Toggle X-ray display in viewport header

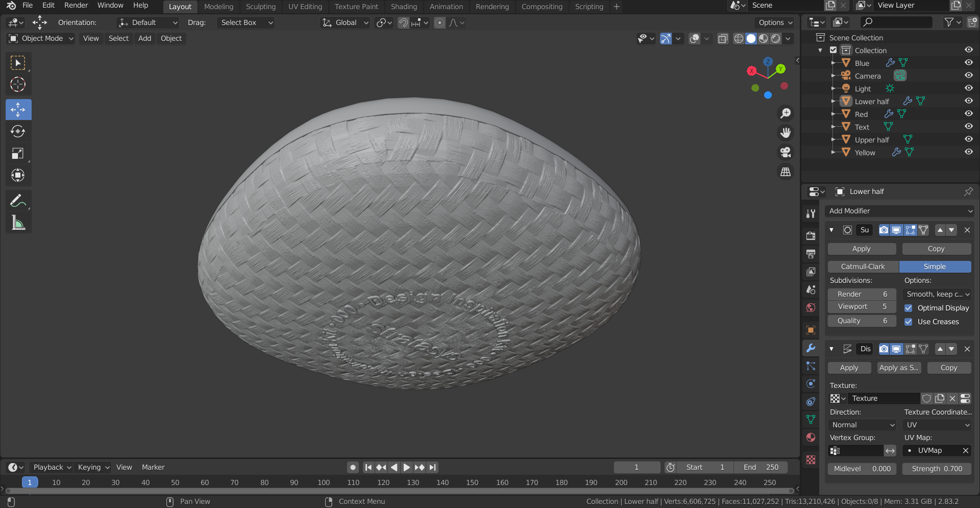(x=723, y=39)
